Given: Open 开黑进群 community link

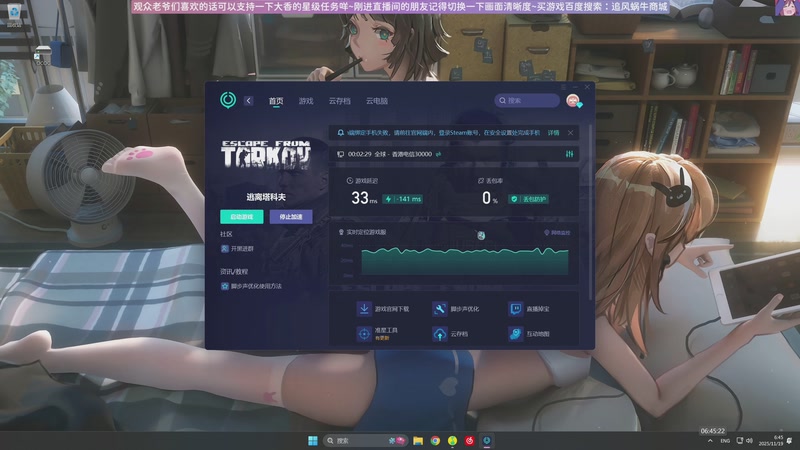Looking at the screenshot, I should coord(237,248).
